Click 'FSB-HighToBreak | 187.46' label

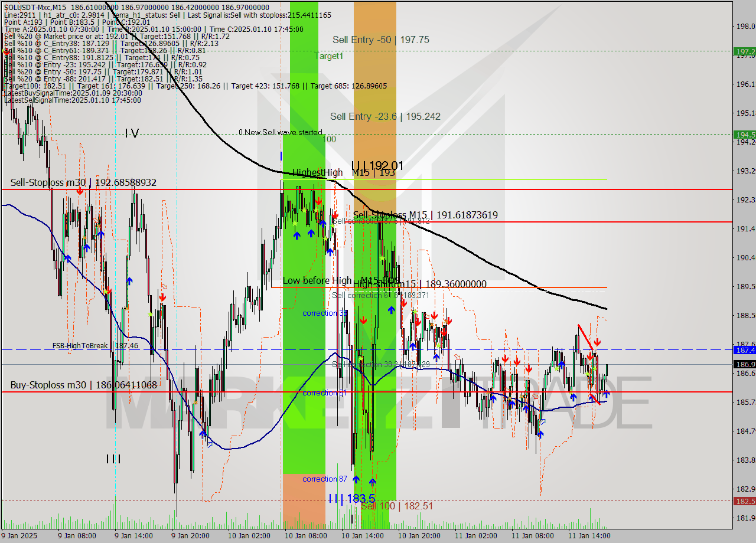(95, 345)
